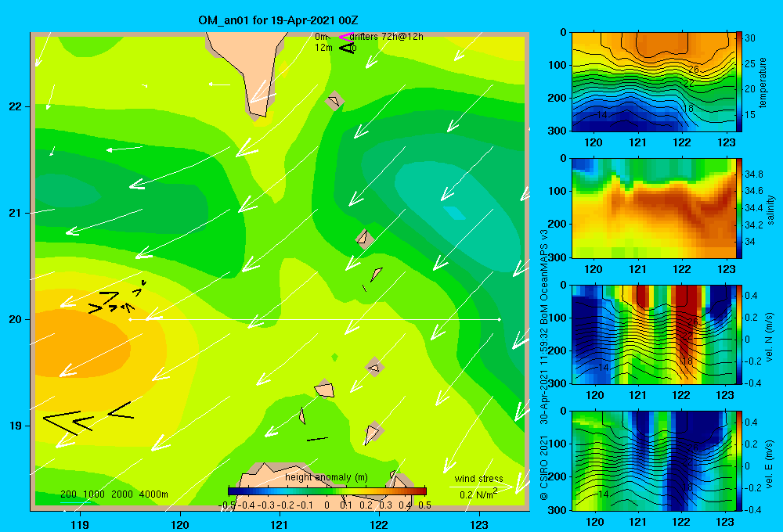Click the vel. E color bar
This screenshot has width=783, height=532.
[x=739, y=461]
